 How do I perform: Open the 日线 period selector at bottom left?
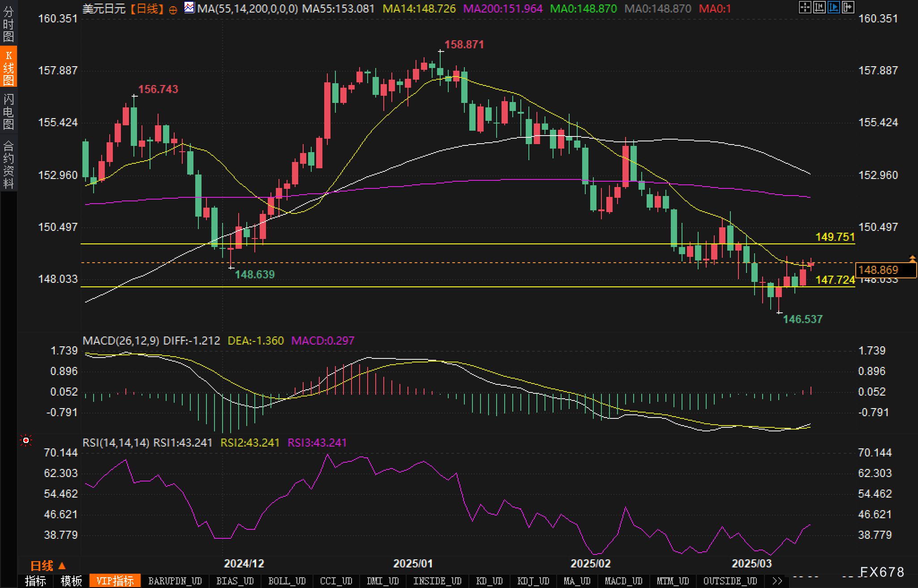tap(48, 566)
